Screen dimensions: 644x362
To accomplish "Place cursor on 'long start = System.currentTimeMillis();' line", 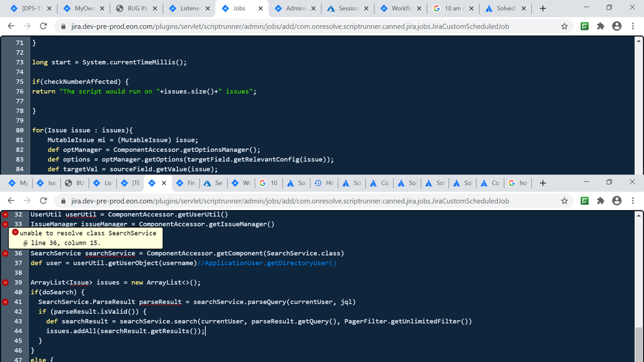I will tap(109, 62).
